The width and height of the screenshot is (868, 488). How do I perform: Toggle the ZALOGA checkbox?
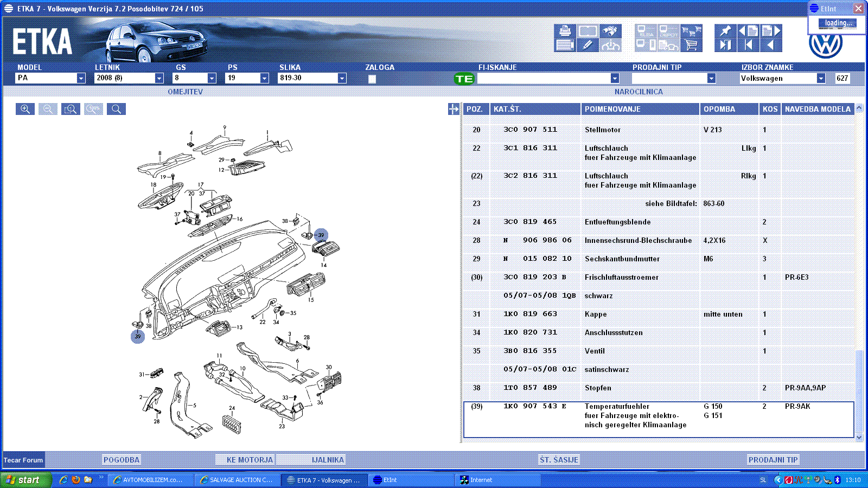[372, 79]
